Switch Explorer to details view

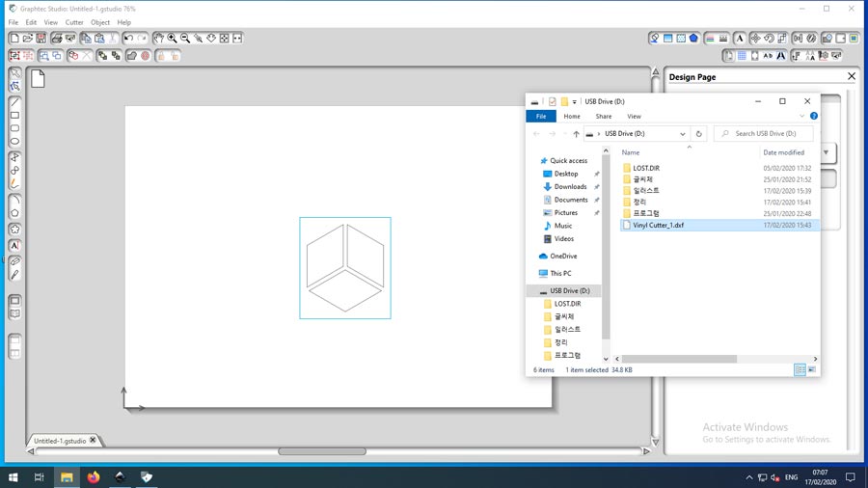800,369
